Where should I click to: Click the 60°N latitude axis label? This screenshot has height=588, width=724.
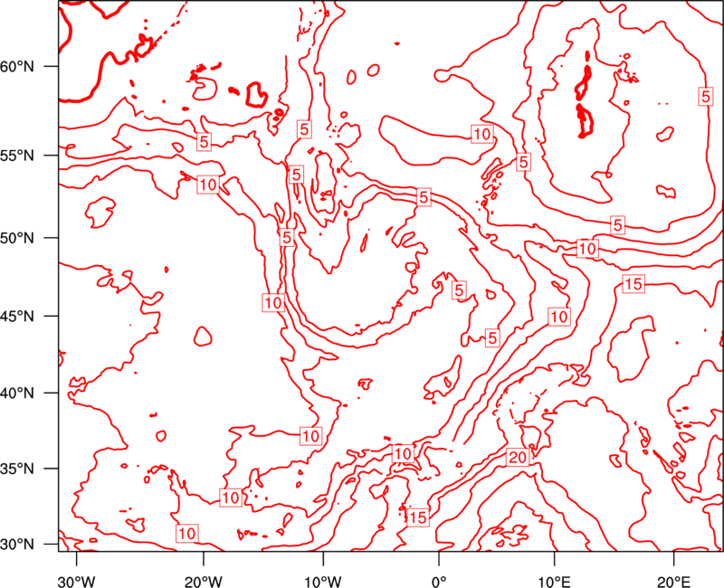pyautogui.click(x=17, y=66)
